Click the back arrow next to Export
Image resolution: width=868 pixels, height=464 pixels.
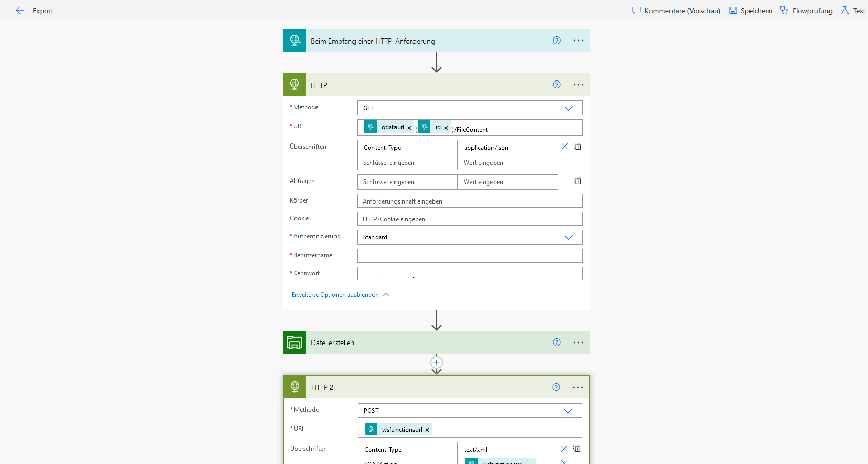[20, 11]
